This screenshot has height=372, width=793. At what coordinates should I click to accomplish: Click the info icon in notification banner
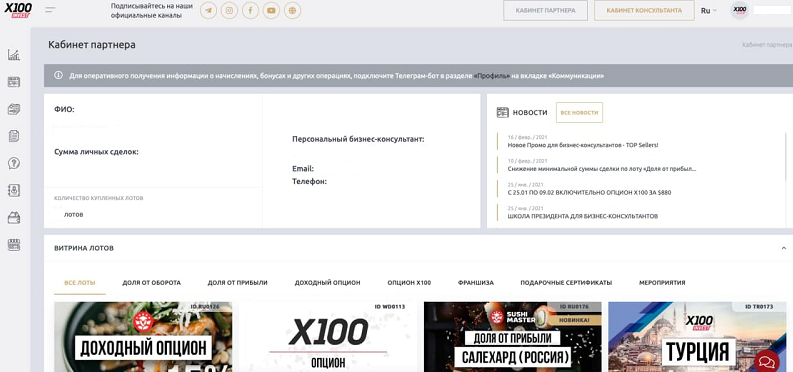tap(58, 75)
